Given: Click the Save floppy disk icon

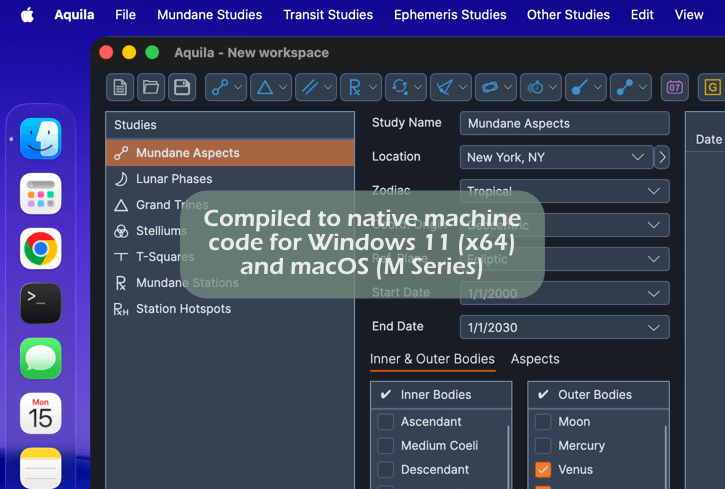Looking at the screenshot, I should pos(181,87).
